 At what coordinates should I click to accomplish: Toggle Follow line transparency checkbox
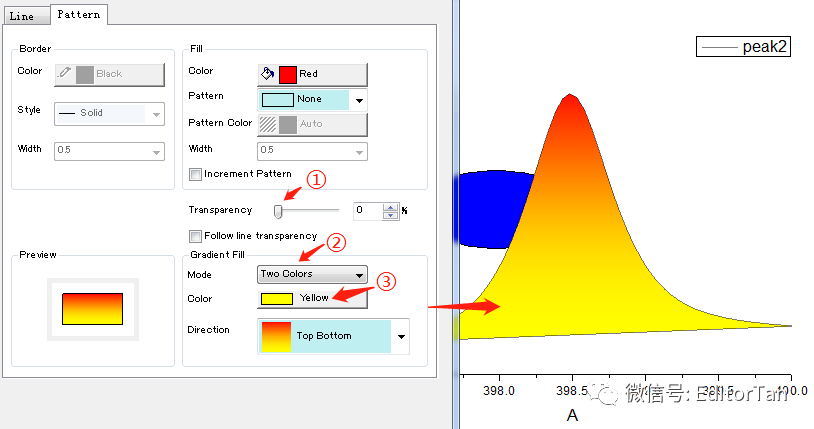tap(195, 237)
